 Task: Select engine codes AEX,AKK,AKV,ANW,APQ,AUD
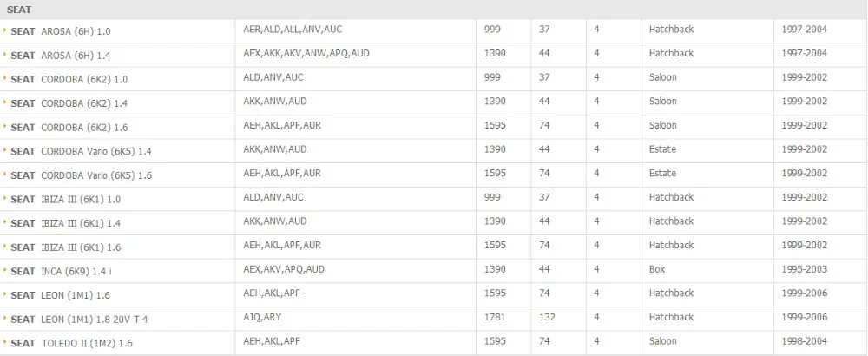tap(306, 53)
